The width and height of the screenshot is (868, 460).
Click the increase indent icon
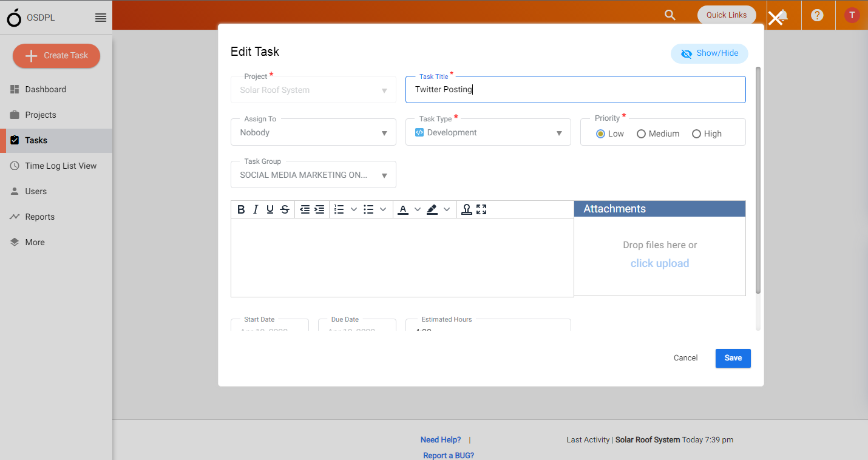[x=320, y=209]
